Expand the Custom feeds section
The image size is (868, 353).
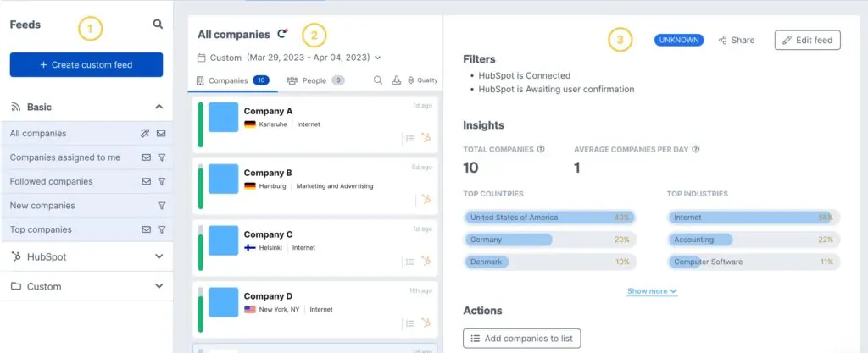[x=159, y=286]
